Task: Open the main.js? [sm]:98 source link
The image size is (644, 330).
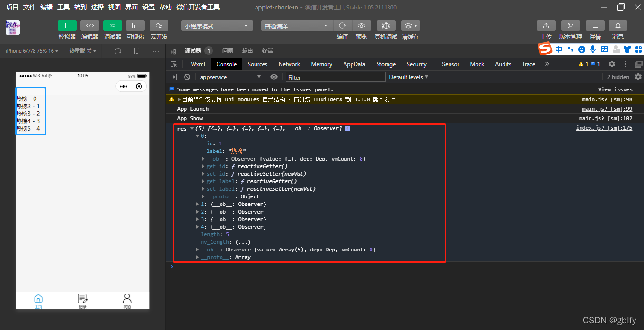Action: 607,99
